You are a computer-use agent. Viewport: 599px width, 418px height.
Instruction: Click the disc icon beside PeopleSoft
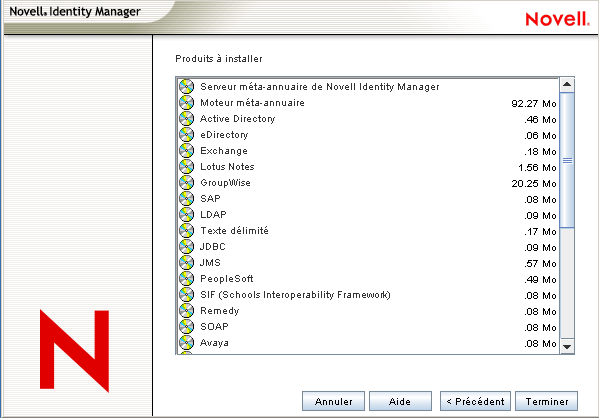tap(186, 279)
